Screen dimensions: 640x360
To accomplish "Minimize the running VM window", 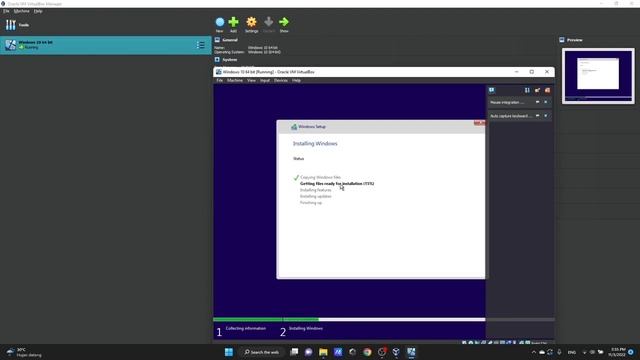I will (516, 72).
